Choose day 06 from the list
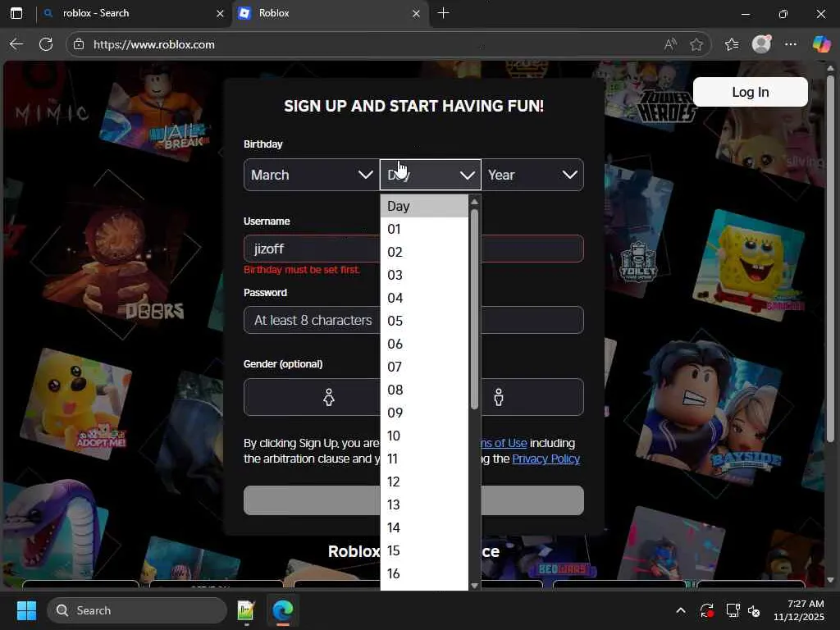This screenshot has height=630, width=840. pos(424,344)
